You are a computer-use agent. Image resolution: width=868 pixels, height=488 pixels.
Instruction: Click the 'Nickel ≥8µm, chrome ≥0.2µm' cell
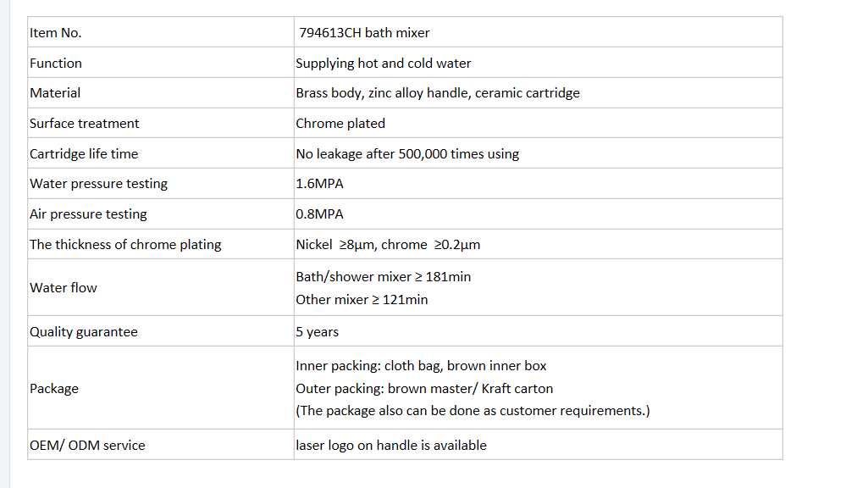[x=388, y=245]
